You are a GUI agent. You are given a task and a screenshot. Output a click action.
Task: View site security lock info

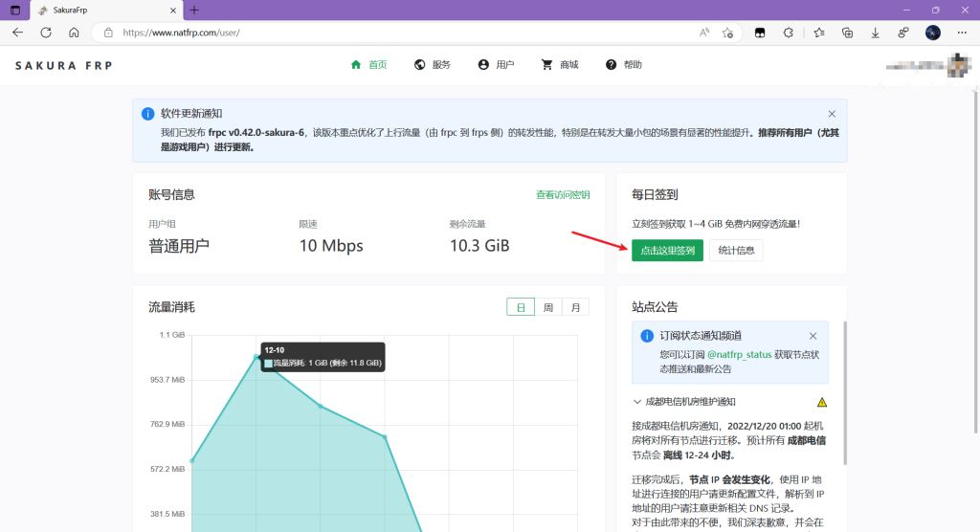click(108, 33)
